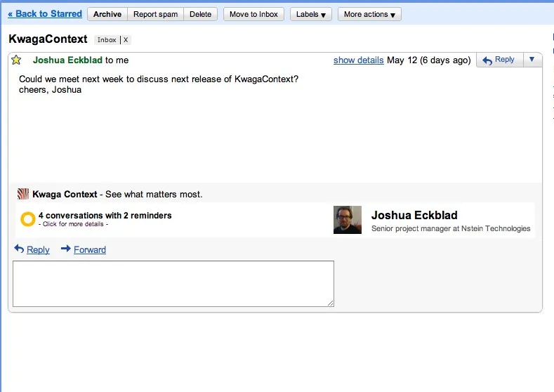Viewport: 554px width, 392px height.
Task: Click sender name Joshua Eckblad in green
Action: 67,60
